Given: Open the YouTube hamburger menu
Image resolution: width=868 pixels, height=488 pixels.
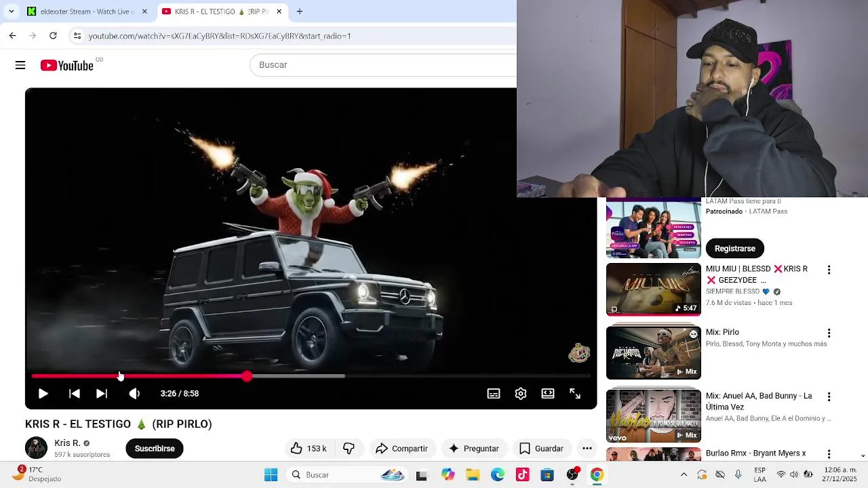Looking at the screenshot, I should tap(20, 65).
